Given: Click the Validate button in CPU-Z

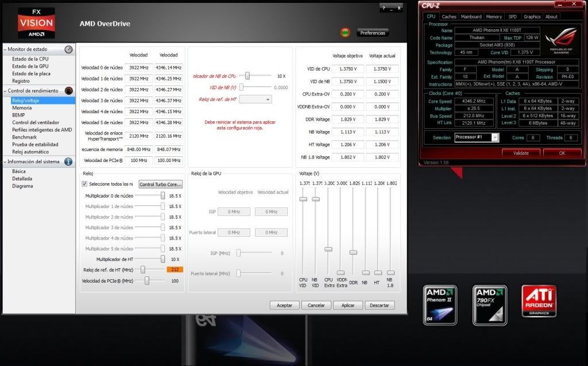Looking at the screenshot, I should 521,153.
